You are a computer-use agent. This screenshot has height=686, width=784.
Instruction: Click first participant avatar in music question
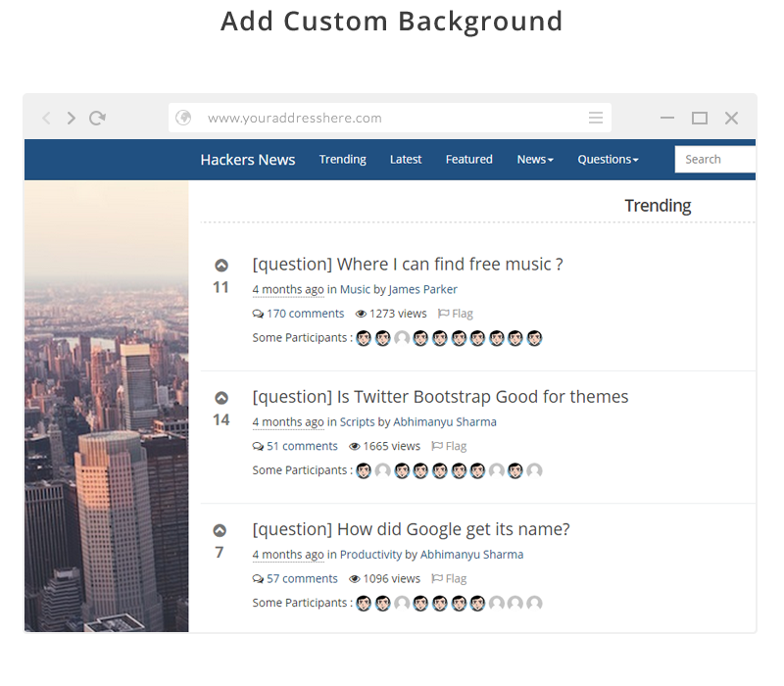364,338
